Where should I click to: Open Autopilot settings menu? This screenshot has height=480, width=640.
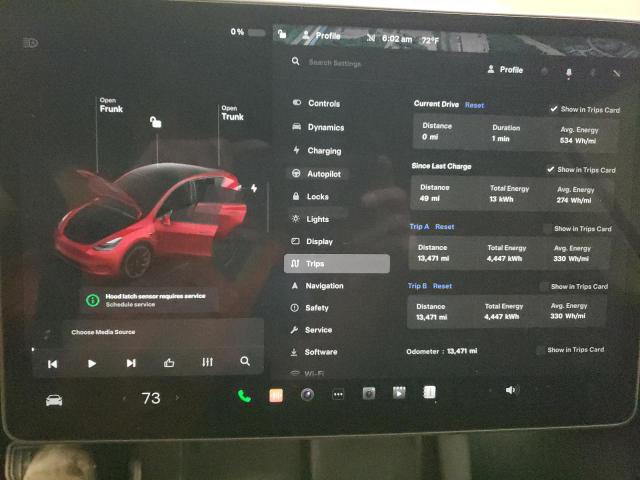(317, 174)
